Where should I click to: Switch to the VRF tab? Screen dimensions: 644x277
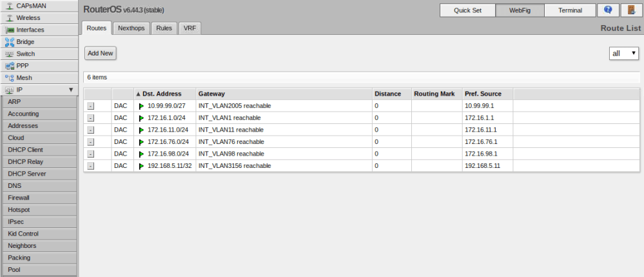190,28
